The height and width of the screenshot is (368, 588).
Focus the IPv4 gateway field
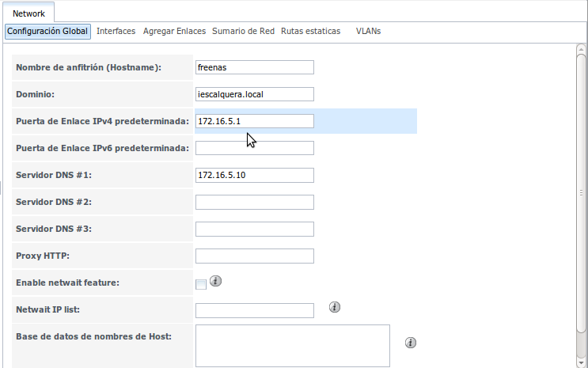pyautogui.click(x=255, y=121)
